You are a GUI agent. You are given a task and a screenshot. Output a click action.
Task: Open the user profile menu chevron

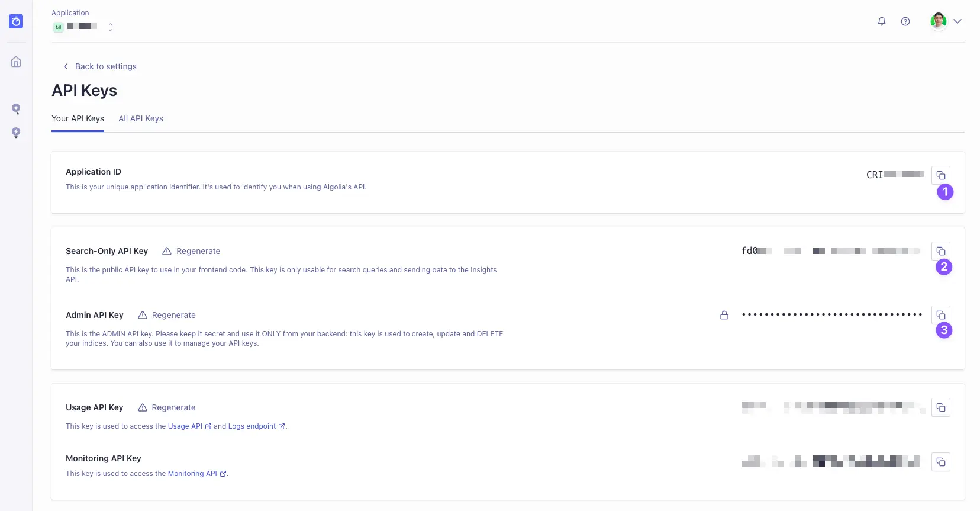point(957,21)
